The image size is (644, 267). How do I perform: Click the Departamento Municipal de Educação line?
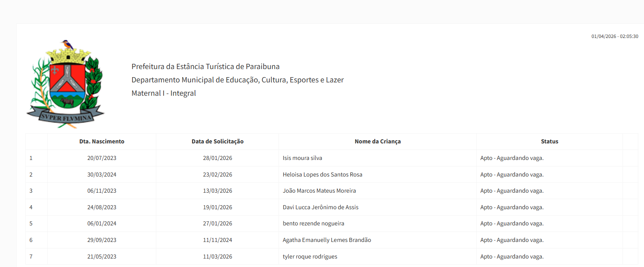237,80
